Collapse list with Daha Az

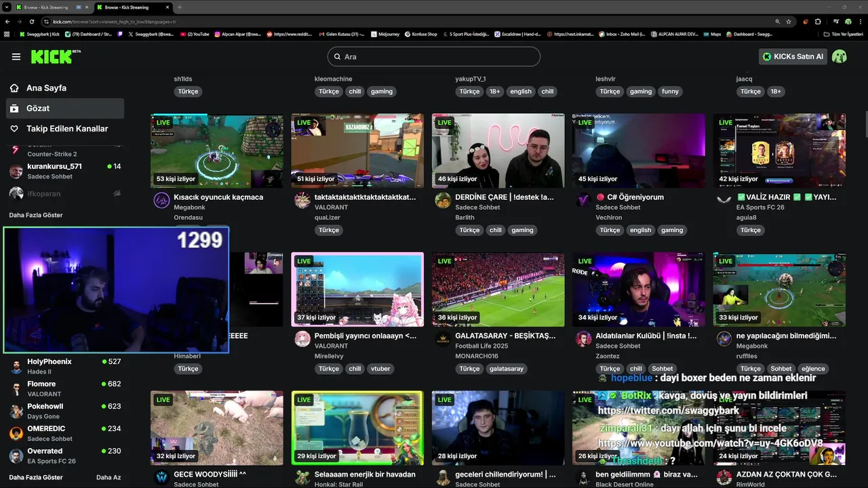[x=108, y=477]
